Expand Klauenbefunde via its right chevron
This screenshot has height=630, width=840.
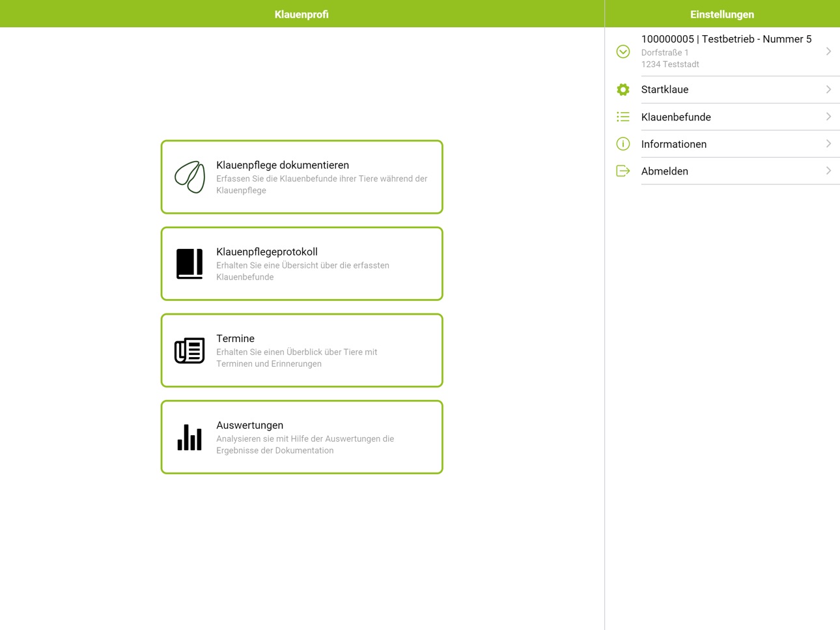pos(828,117)
